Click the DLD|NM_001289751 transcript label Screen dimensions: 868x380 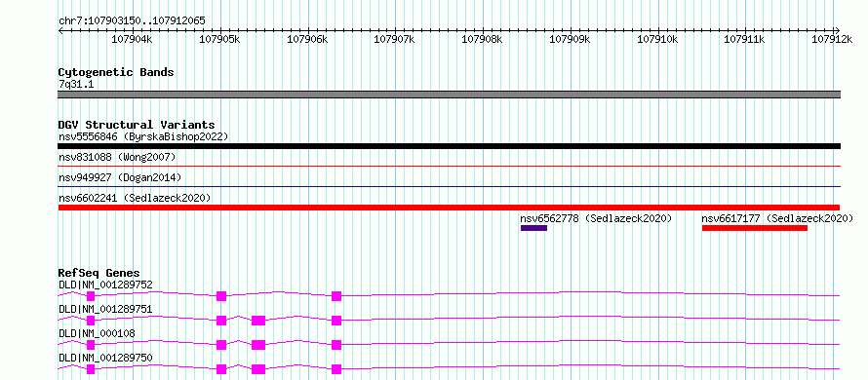click(x=105, y=309)
